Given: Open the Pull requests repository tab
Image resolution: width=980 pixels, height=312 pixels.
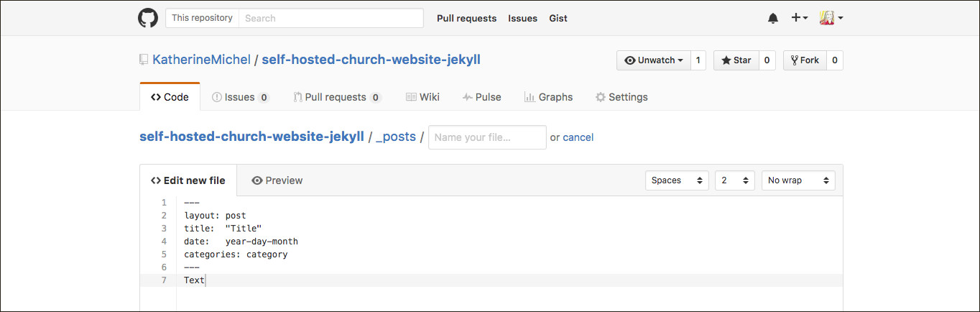Looking at the screenshot, I should pyautogui.click(x=337, y=97).
